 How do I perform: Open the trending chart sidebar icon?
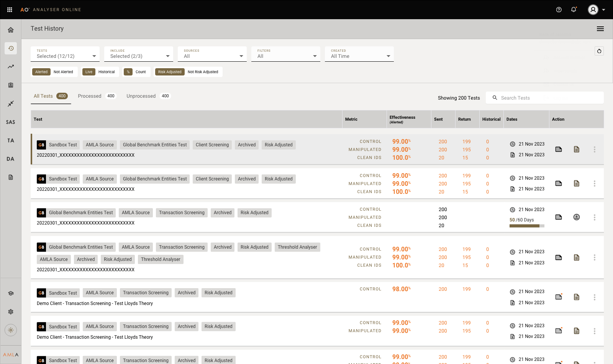pos(11,67)
